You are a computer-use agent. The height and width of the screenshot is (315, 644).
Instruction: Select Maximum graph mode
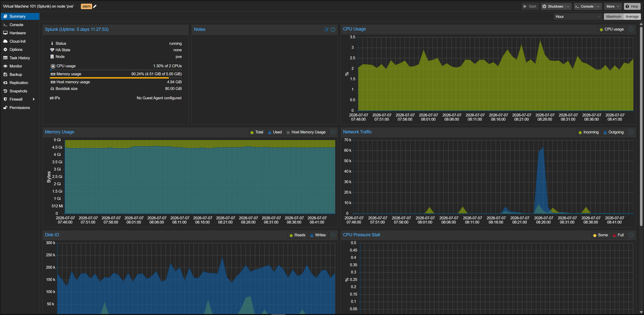click(614, 16)
